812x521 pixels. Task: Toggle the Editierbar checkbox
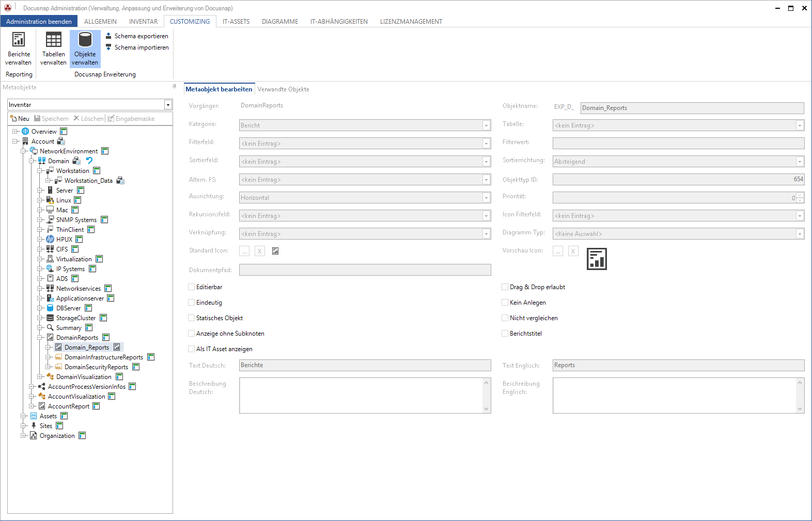192,287
